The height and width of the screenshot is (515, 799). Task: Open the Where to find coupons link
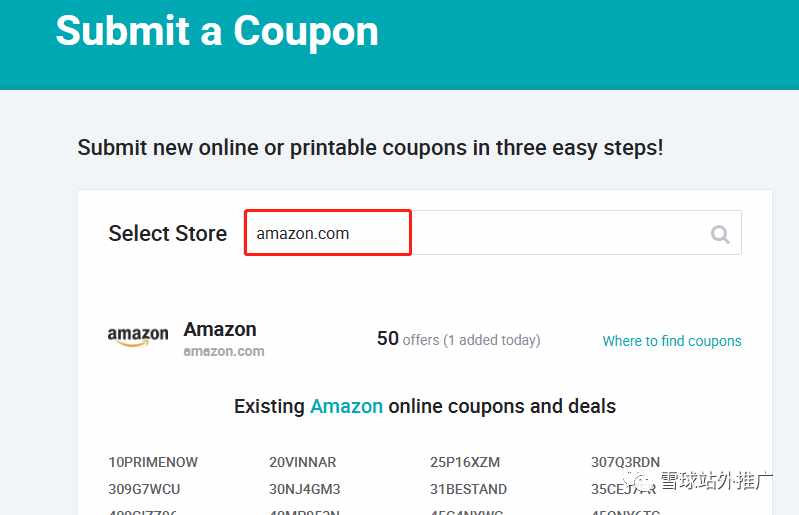672,341
